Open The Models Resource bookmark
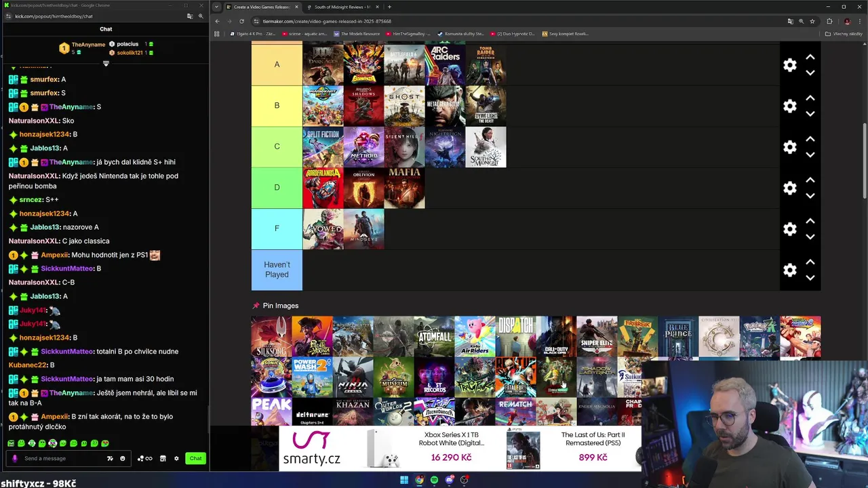The width and height of the screenshot is (868, 488). pos(357,34)
